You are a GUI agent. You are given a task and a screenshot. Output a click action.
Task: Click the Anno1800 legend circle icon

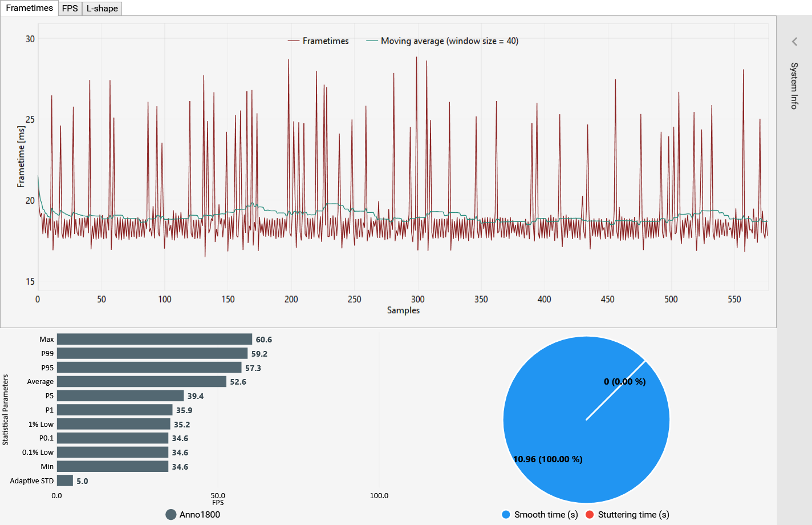click(x=171, y=515)
